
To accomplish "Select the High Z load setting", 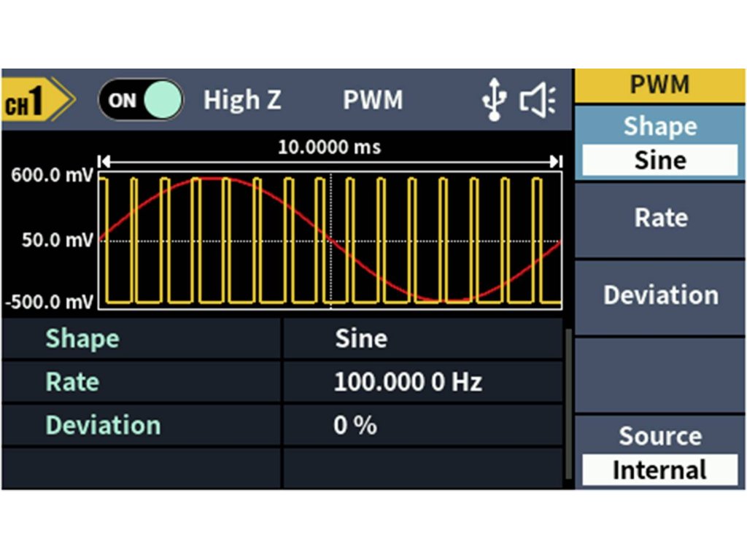I will [242, 101].
